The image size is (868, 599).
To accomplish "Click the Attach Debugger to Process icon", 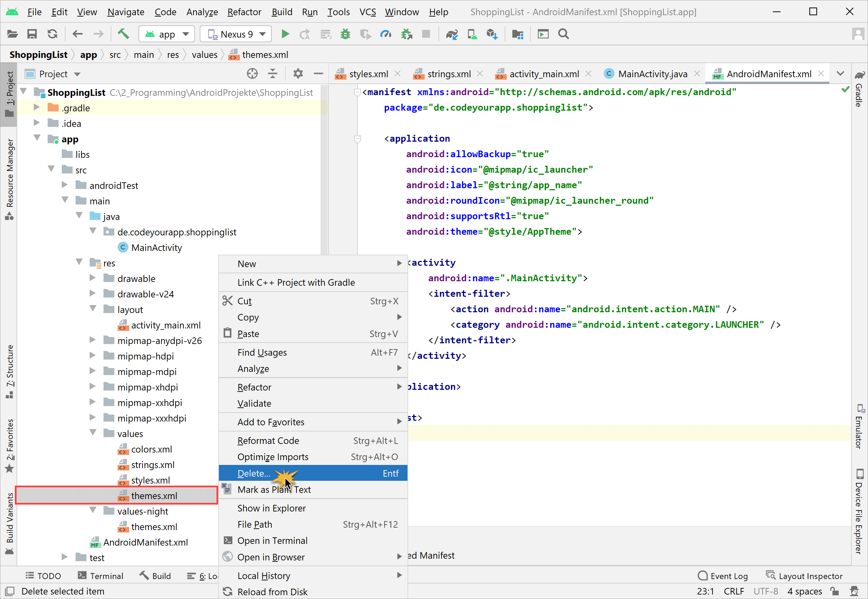I will [x=406, y=34].
